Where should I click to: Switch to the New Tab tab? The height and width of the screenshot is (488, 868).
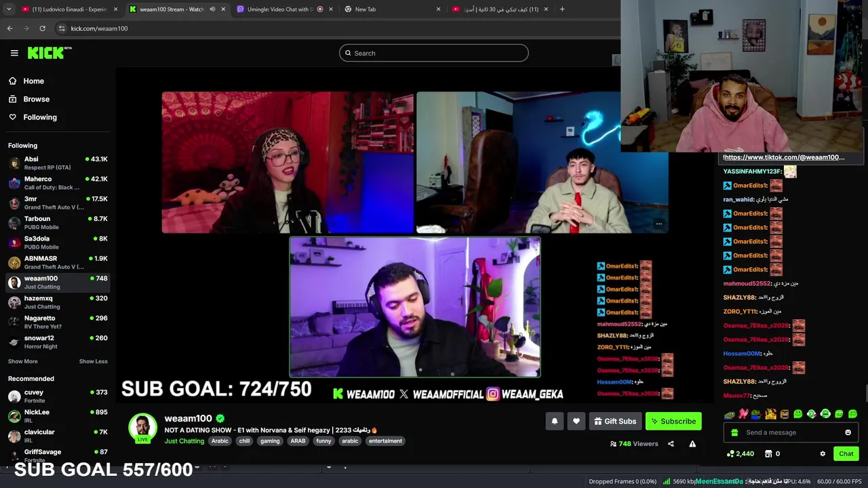(392, 9)
